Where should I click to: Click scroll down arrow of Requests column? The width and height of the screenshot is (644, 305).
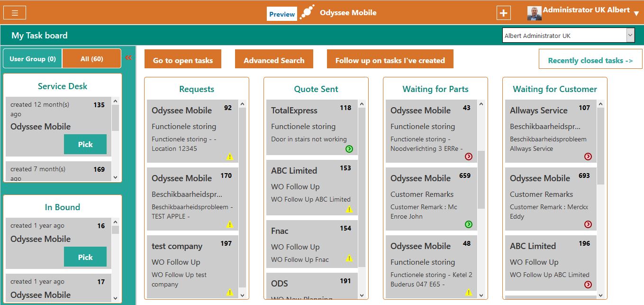tap(243, 295)
